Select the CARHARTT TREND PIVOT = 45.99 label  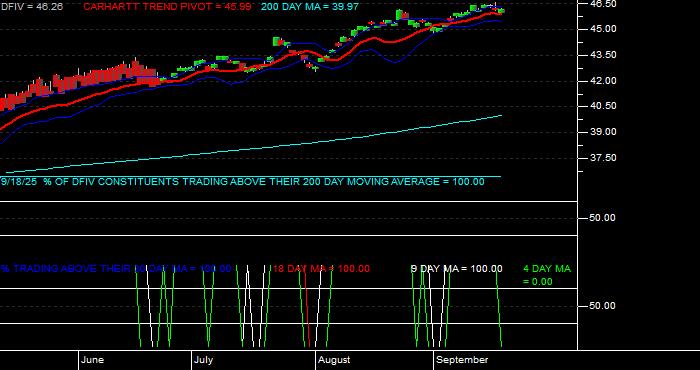[167, 7]
